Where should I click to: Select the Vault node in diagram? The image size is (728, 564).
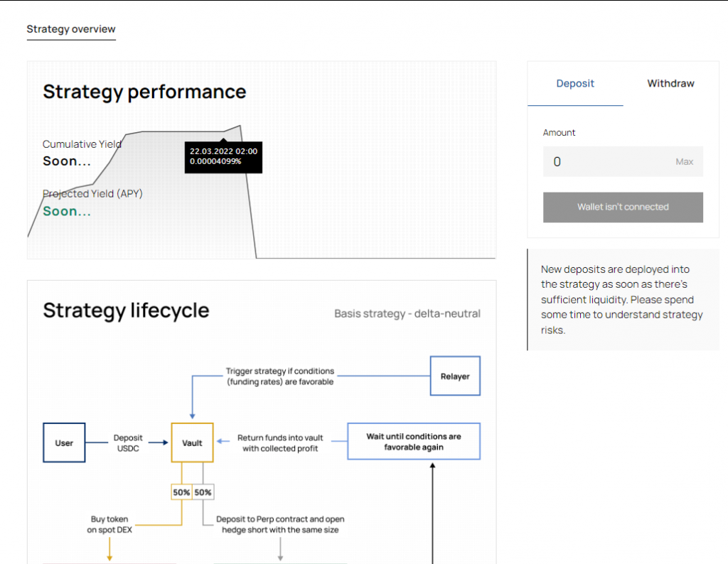point(192,443)
